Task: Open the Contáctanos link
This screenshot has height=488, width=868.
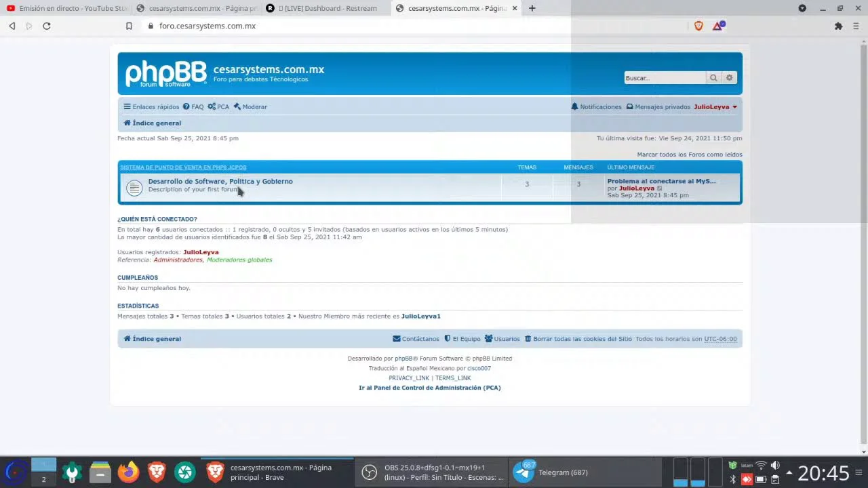Action: (x=416, y=339)
